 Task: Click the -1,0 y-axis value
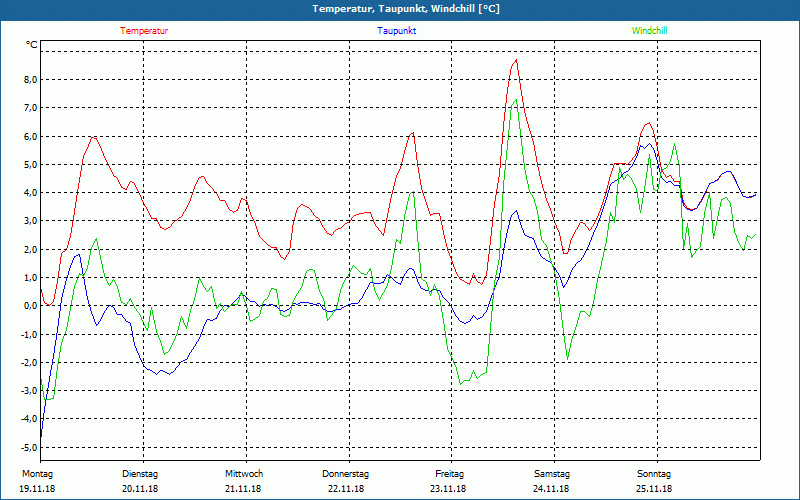tap(28, 334)
